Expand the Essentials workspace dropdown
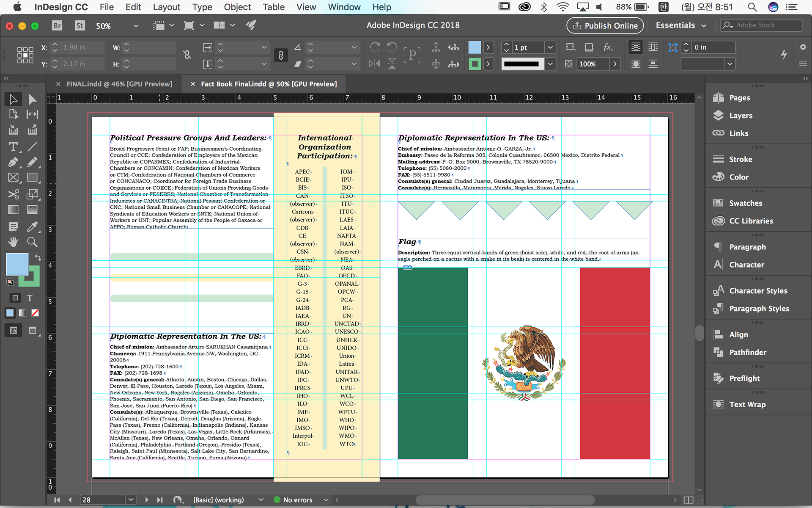 pos(704,25)
